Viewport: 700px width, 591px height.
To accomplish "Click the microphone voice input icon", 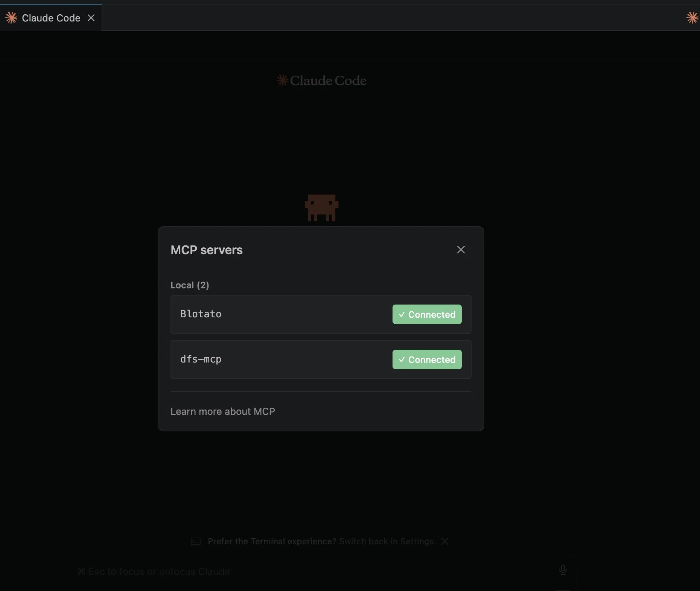I will (x=563, y=570).
